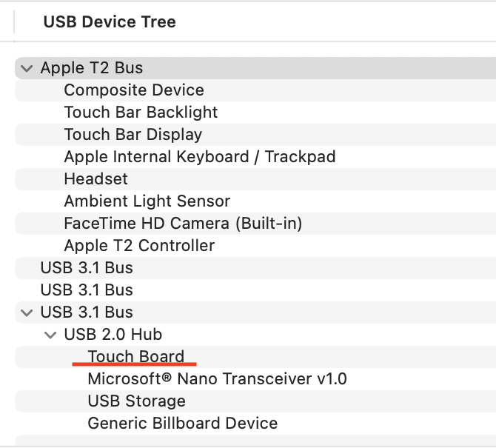
Task: Select the Touch Board device
Action: [x=135, y=357]
